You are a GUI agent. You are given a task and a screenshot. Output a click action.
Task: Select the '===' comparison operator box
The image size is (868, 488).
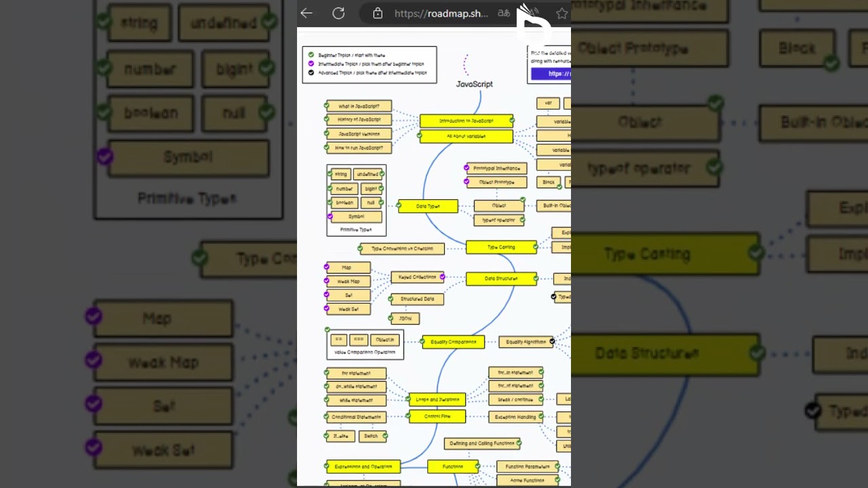pyautogui.click(x=359, y=340)
